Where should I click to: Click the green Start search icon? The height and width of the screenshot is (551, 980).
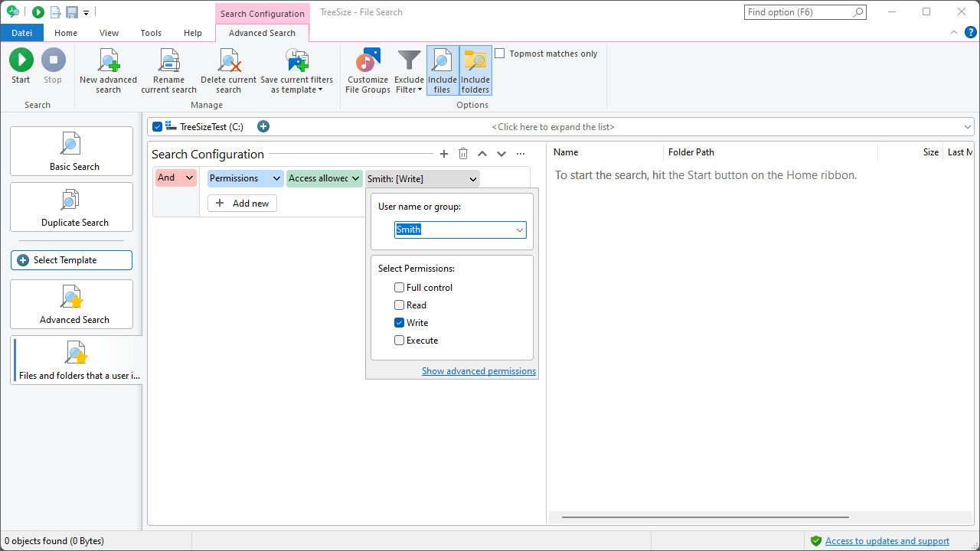tap(21, 60)
